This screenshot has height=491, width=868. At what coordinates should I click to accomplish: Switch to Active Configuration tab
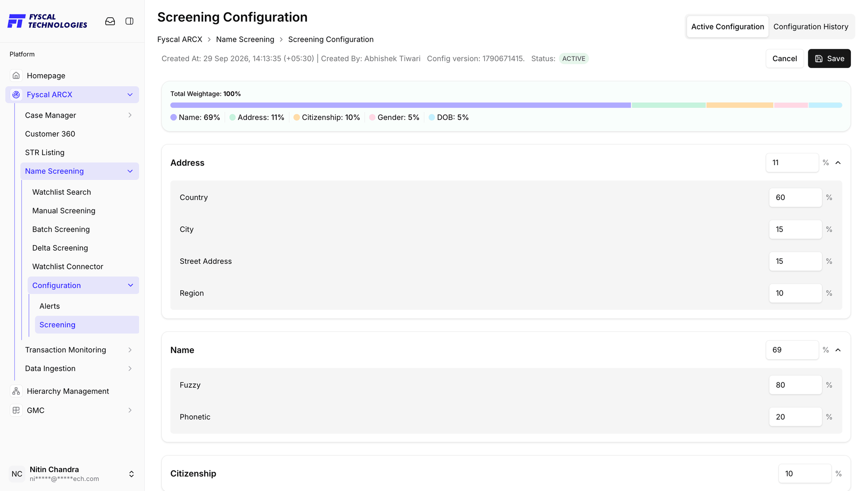(727, 27)
